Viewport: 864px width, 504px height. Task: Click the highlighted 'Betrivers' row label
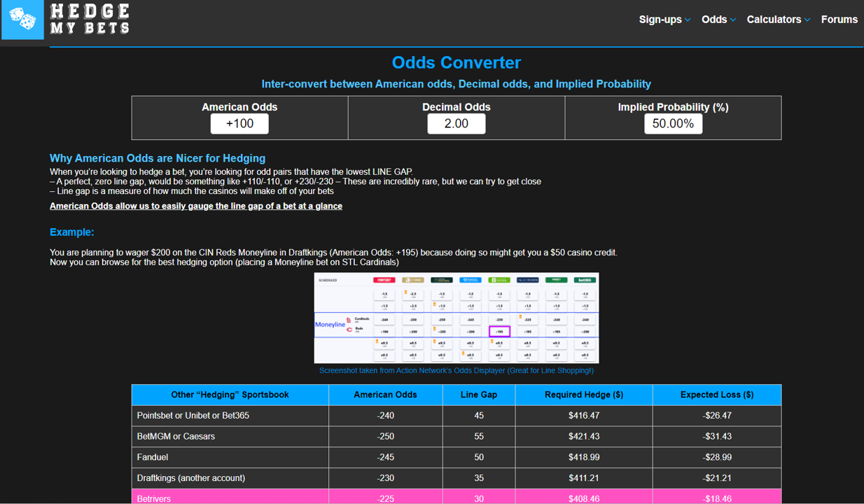pos(154,499)
